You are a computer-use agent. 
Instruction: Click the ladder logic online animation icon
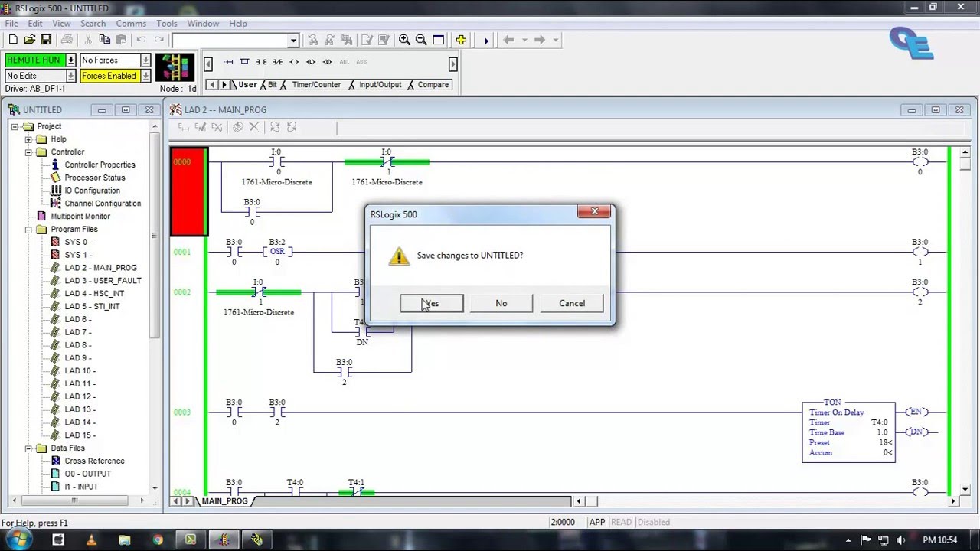[x=175, y=67]
